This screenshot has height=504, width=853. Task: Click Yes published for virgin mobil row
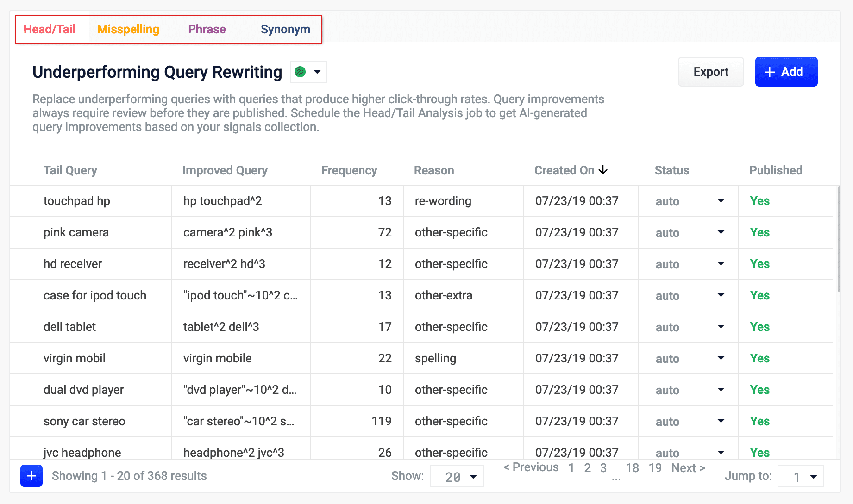click(x=759, y=358)
